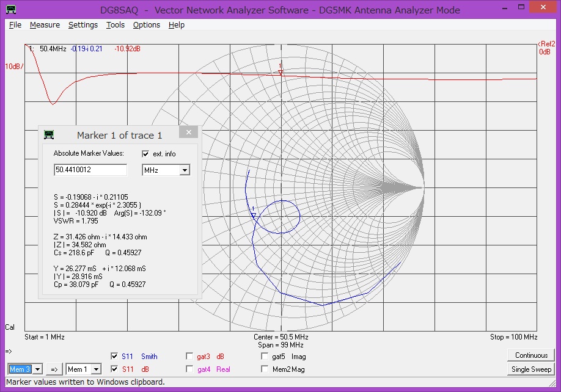Open the MHz unit dropdown

click(185, 170)
